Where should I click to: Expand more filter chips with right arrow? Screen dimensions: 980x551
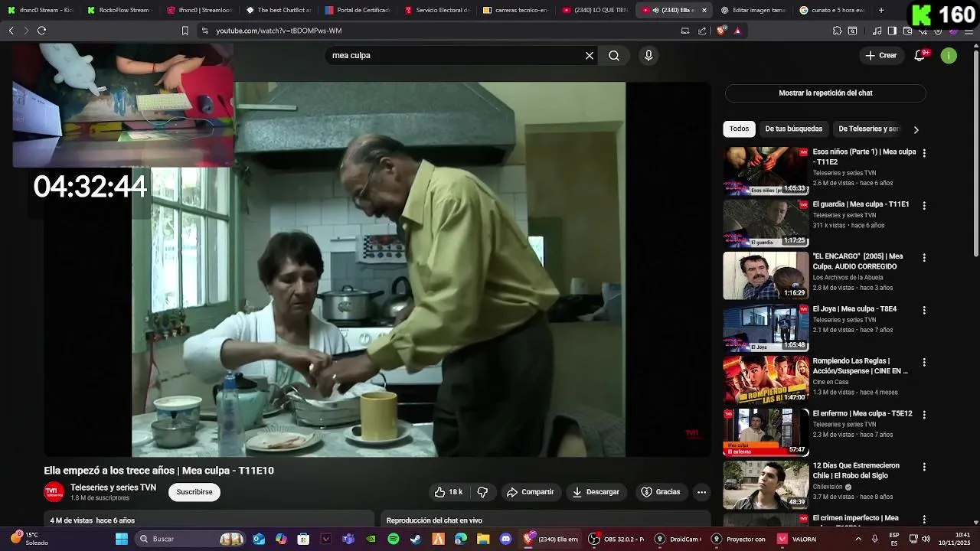click(x=916, y=129)
